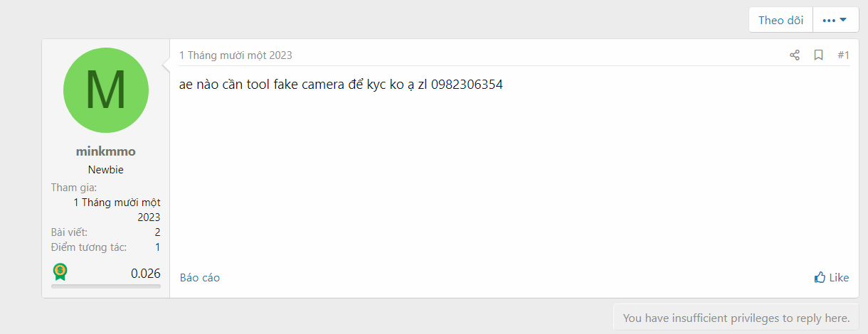
Task: Like the post with thumbs-up icon
Action: (831, 278)
